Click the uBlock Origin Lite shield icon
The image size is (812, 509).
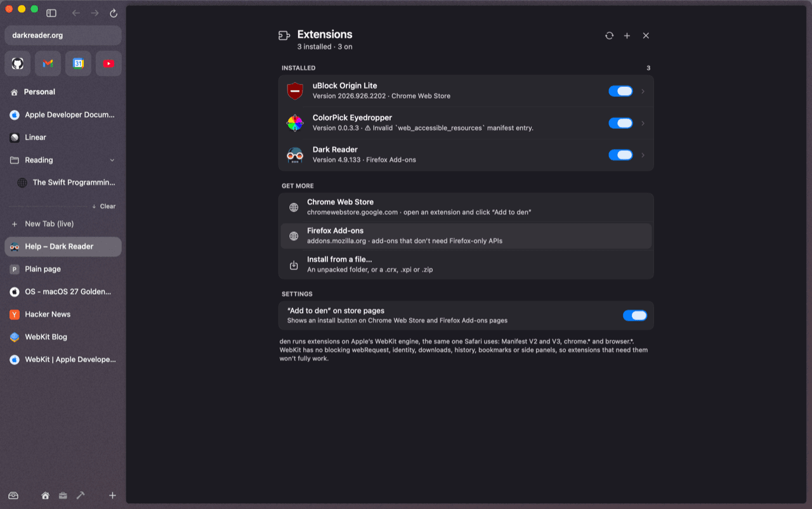pos(295,91)
